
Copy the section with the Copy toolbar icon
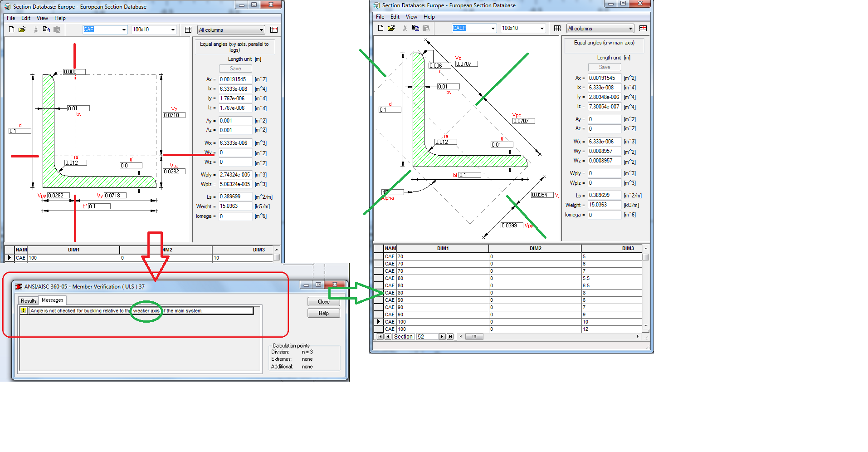click(46, 29)
